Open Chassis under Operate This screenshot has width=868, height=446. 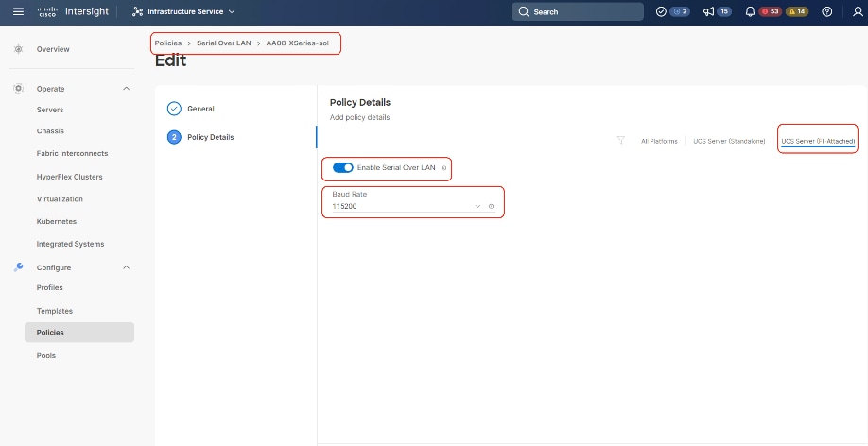(x=50, y=131)
